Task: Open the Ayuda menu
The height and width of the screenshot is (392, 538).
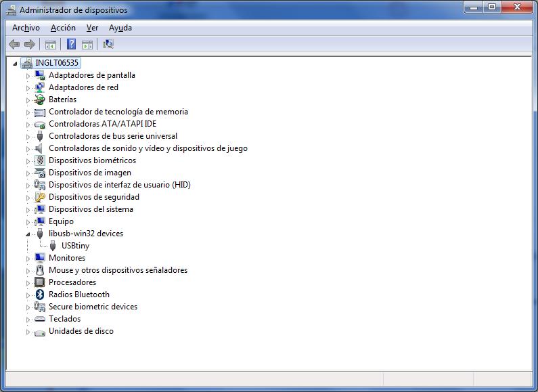Action: pos(120,28)
